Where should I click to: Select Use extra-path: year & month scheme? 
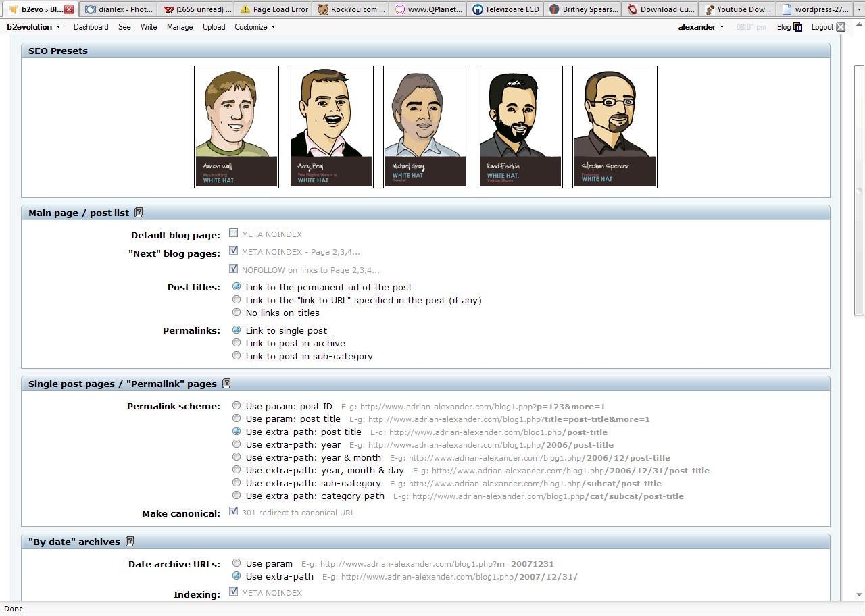pyautogui.click(x=237, y=457)
